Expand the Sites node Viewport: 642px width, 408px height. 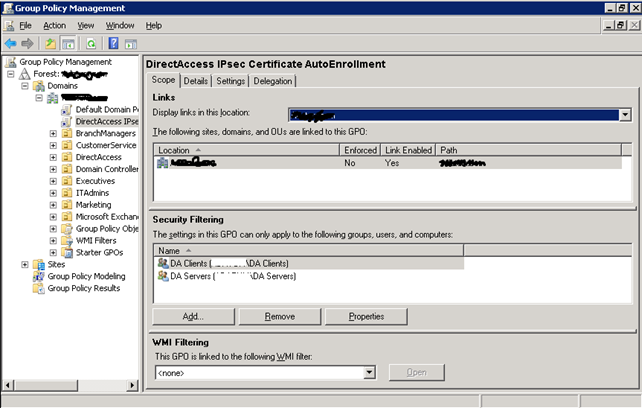click(25, 264)
